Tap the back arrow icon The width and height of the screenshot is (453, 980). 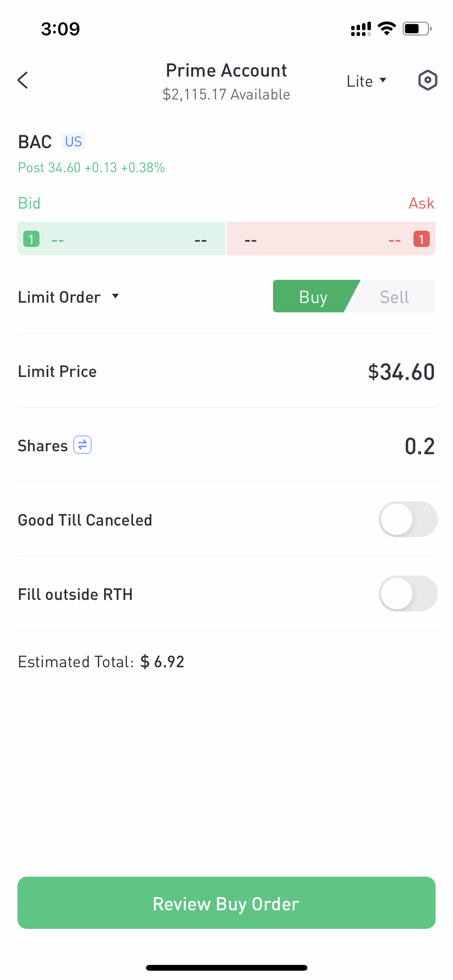pos(23,80)
